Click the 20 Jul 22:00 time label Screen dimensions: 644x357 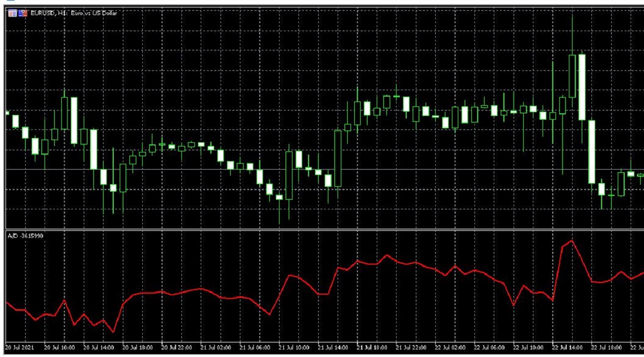click(177, 348)
